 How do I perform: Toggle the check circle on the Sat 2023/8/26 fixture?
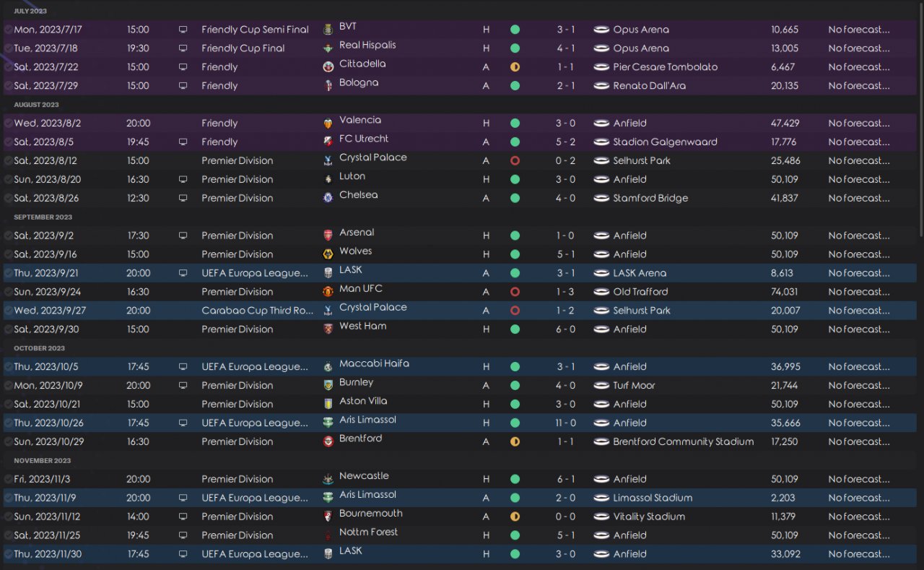click(x=8, y=198)
